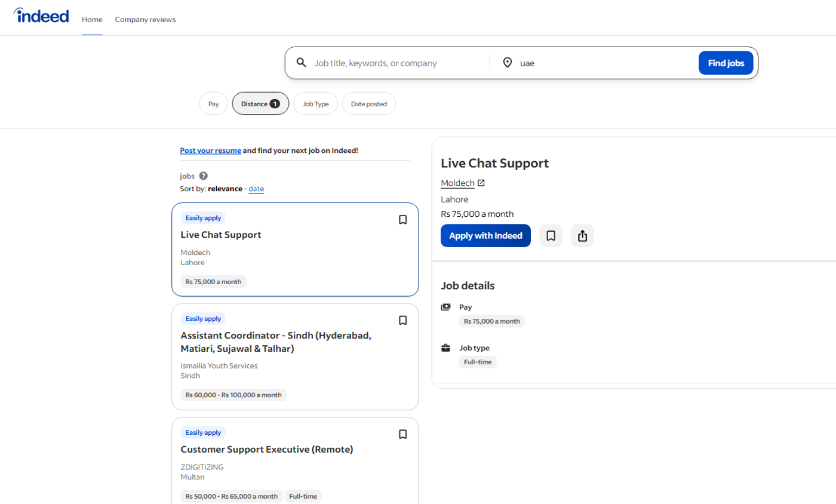Click Multan location on Customer Support card
The height and width of the screenshot is (504, 836).
coord(192,477)
